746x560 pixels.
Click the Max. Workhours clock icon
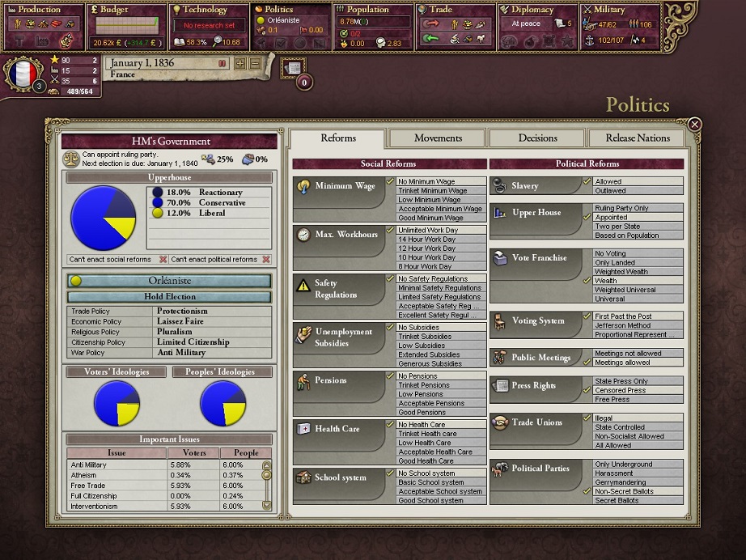(x=303, y=235)
